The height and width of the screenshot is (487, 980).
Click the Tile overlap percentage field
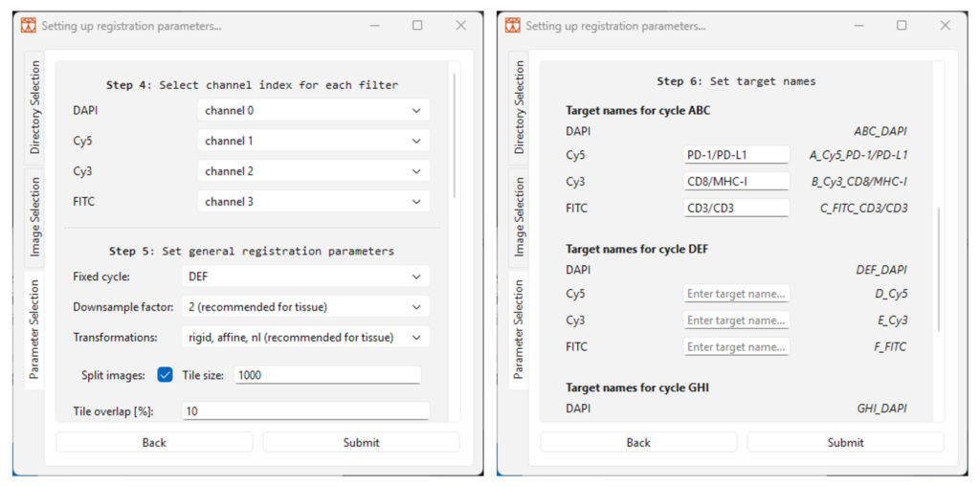[306, 411]
